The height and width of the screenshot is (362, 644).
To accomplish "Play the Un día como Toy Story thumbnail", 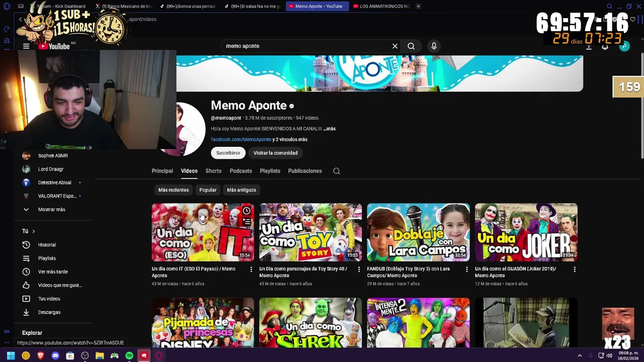I will [310, 232].
